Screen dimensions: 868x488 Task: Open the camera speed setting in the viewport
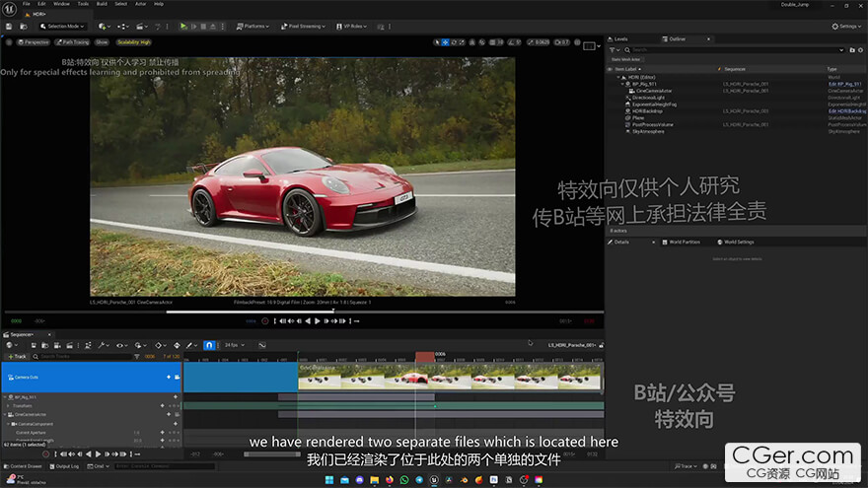pos(561,42)
